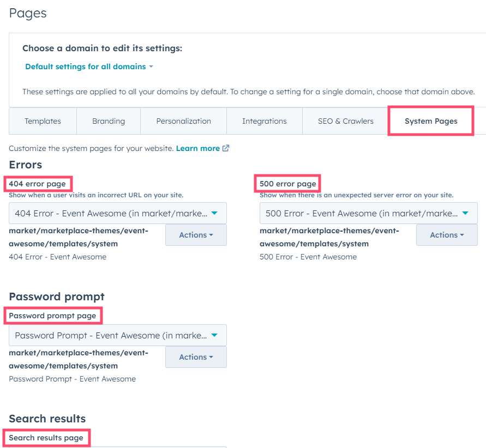Screen dimensions: 486x448
Task: Open the Default settings for all domains dropdown
Action: [89, 66]
